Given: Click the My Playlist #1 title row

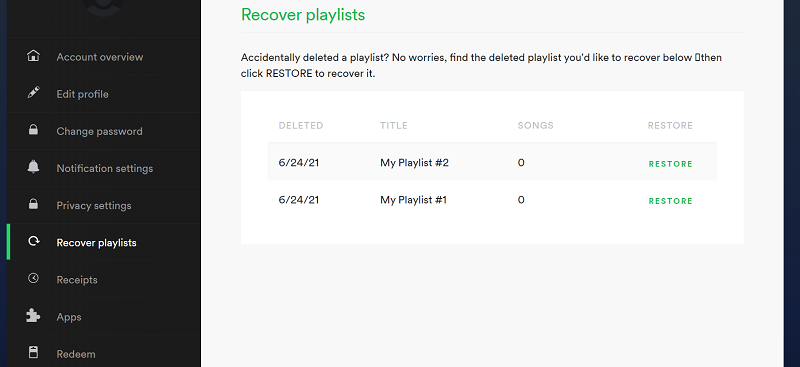Looking at the screenshot, I should (492, 200).
